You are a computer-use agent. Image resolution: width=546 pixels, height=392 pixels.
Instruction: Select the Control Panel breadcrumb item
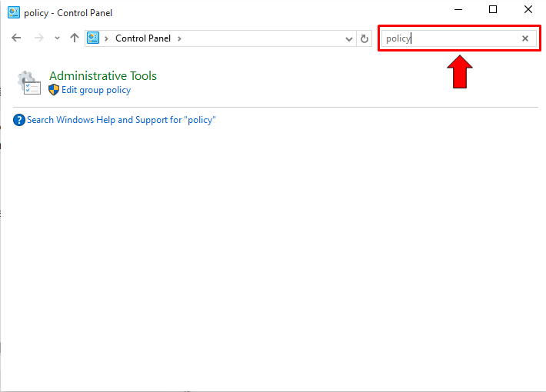[x=144, y=38]
